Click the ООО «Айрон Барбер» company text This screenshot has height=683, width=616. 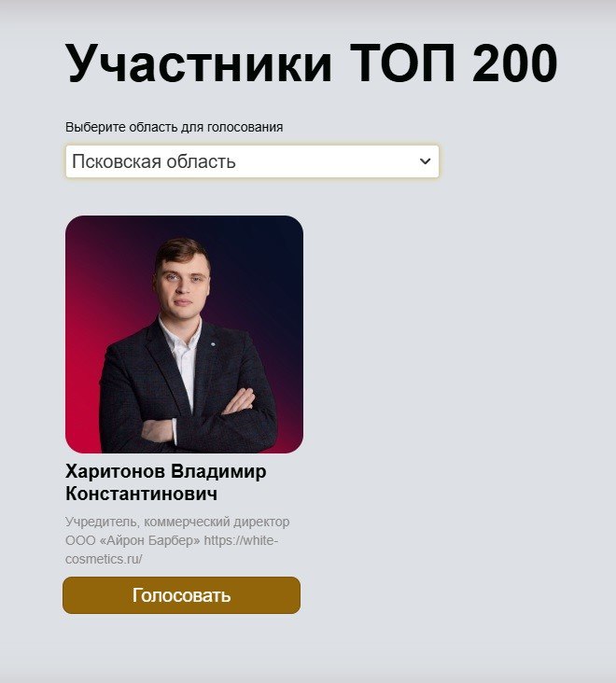click(x=133, y=540)
